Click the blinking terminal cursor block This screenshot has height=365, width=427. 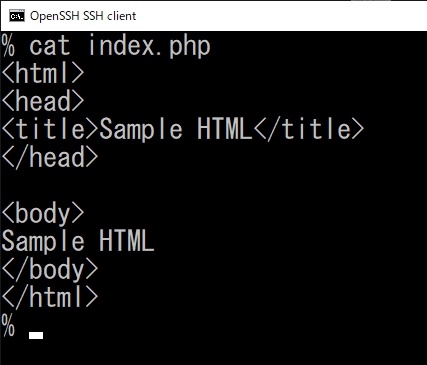(x=36, y=335)
